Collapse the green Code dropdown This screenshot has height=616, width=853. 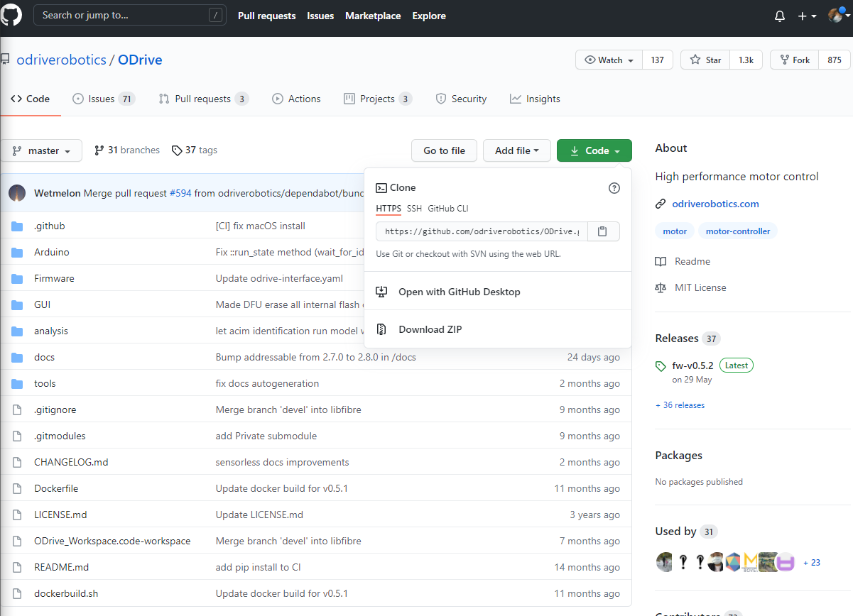(x=594, y=150)
